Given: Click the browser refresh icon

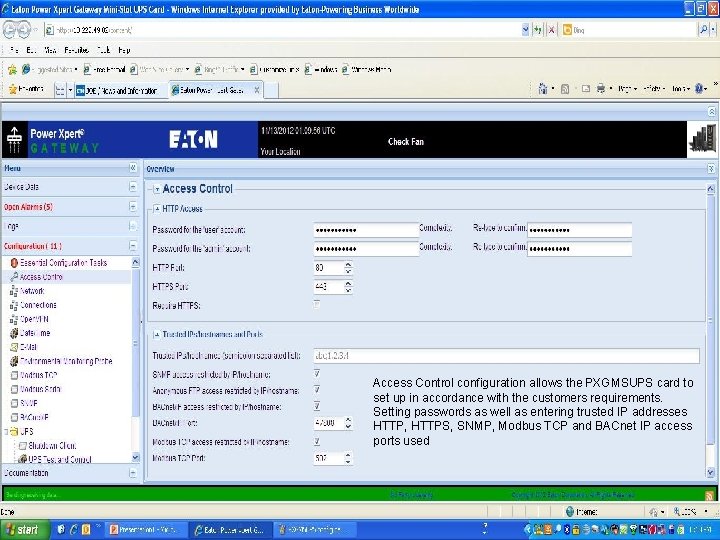Looking at the screenshot, I should click(x=538, y=30).
